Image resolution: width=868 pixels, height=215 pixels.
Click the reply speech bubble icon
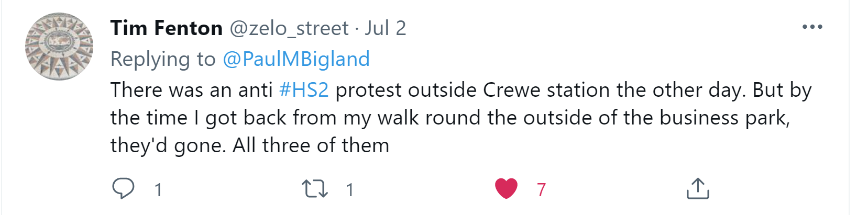[x=123, y=188]
